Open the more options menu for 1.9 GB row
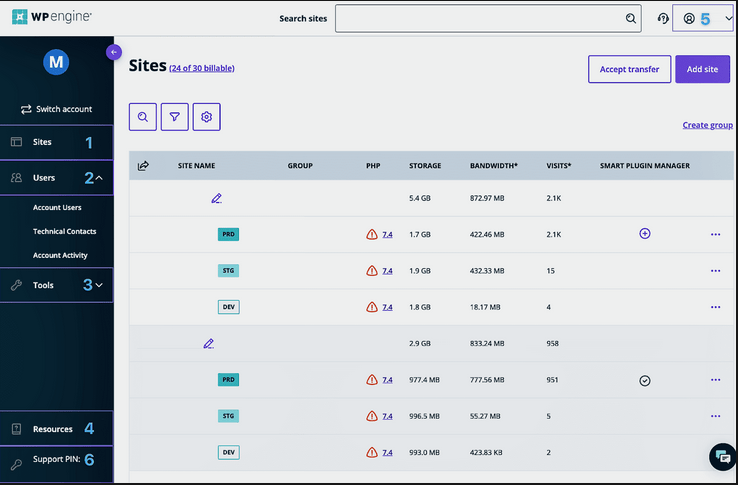Screen dimensions: 738x485 [x=715, y=271]
